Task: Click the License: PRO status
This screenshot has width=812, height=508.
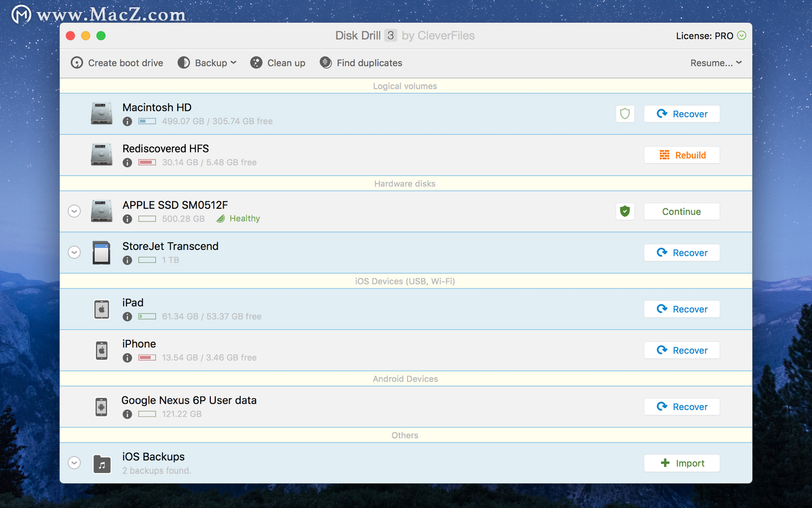Action: click(x=711, y=36)
